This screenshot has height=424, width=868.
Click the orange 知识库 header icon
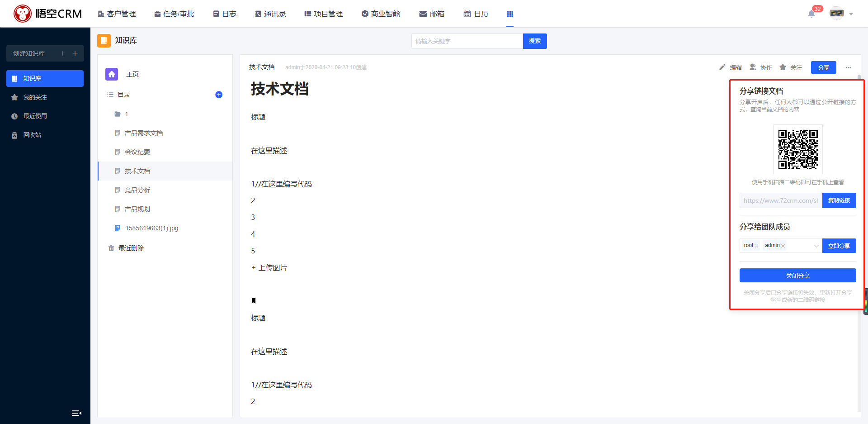[x=104, y=40]
